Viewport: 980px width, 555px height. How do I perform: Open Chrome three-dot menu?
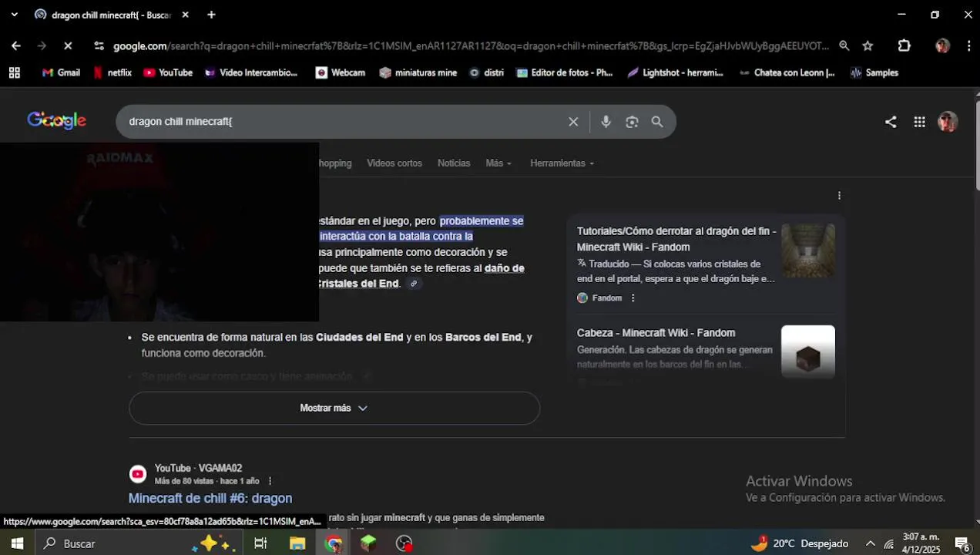point(968,46)
